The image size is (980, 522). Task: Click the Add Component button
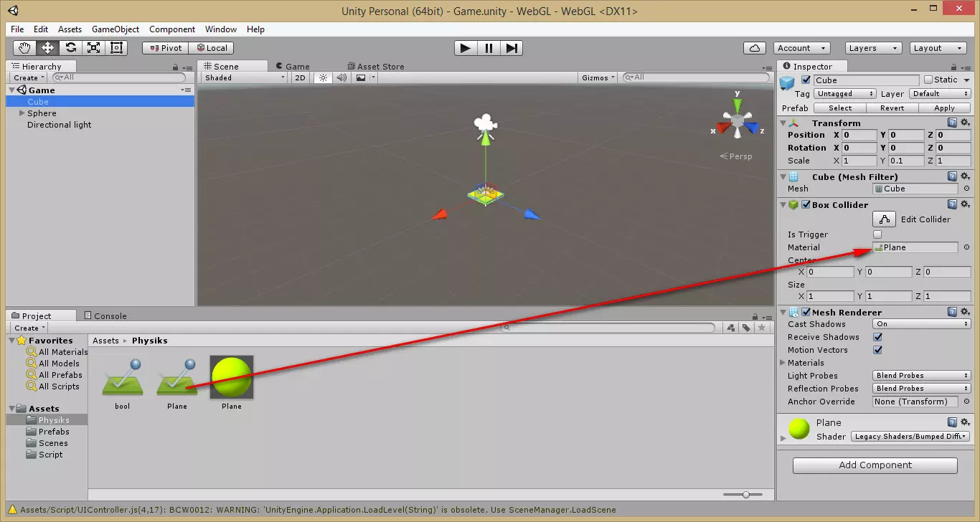(x=875, y=465)
